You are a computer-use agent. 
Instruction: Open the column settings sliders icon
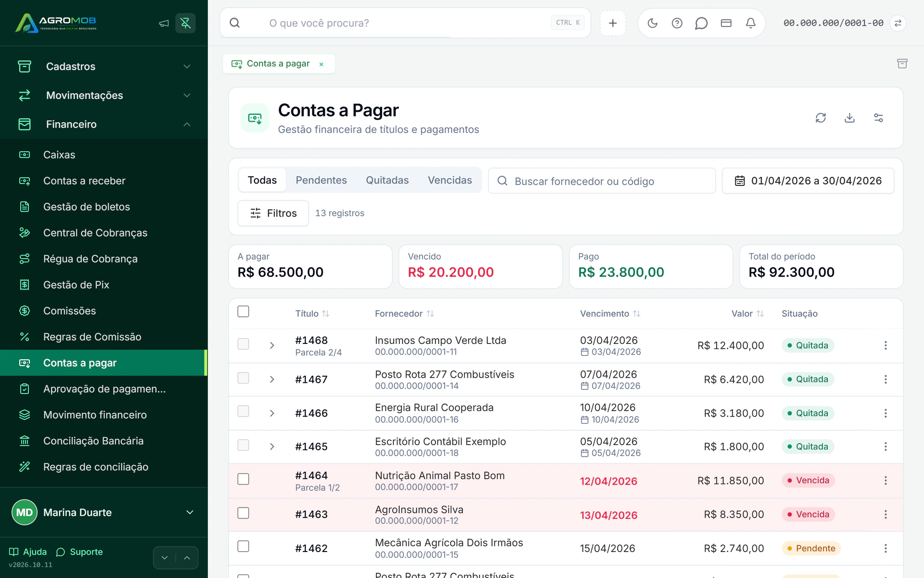click(x=879, y=118)
